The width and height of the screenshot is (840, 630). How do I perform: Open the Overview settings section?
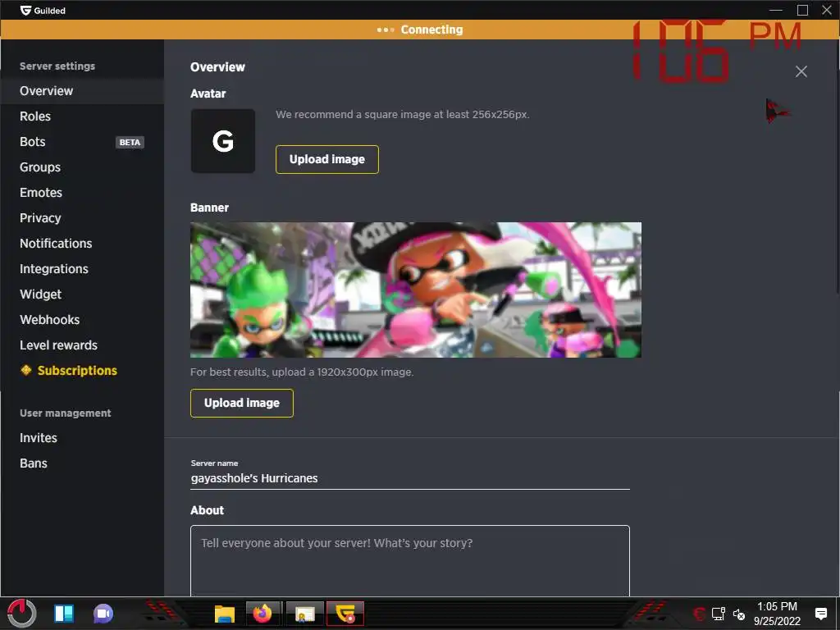tap(82, 91)
